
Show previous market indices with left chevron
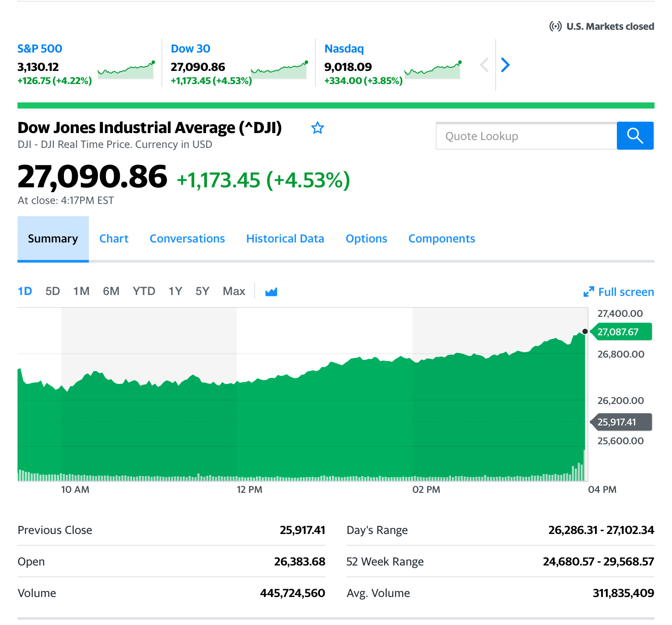pyautogui.click(x=484, y=65)
